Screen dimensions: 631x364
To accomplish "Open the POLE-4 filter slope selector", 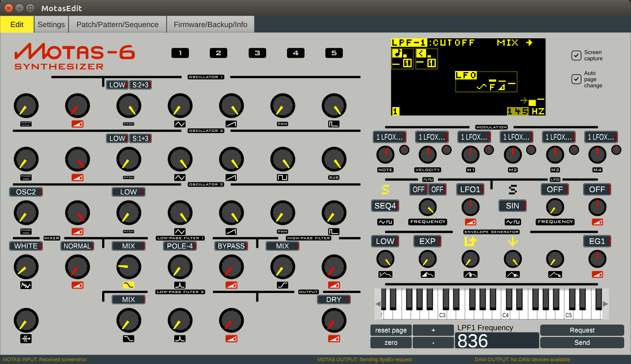I will [x=180, y=246].
